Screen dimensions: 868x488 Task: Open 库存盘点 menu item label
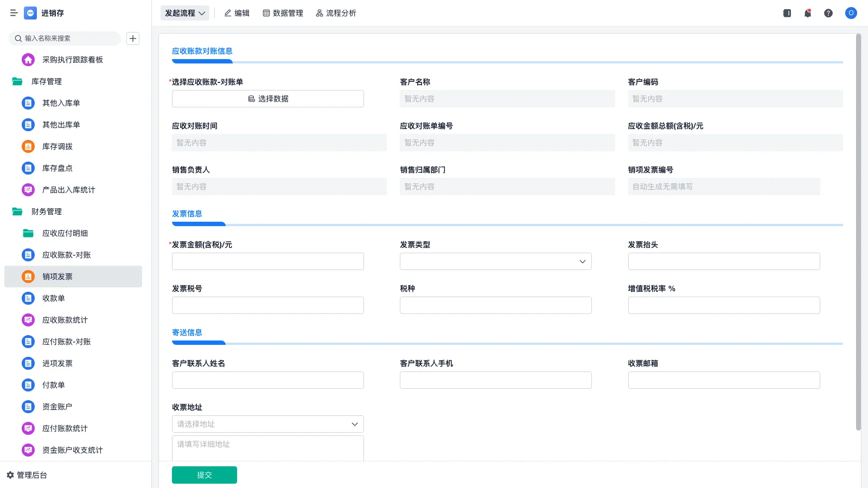tap(58, 168)
